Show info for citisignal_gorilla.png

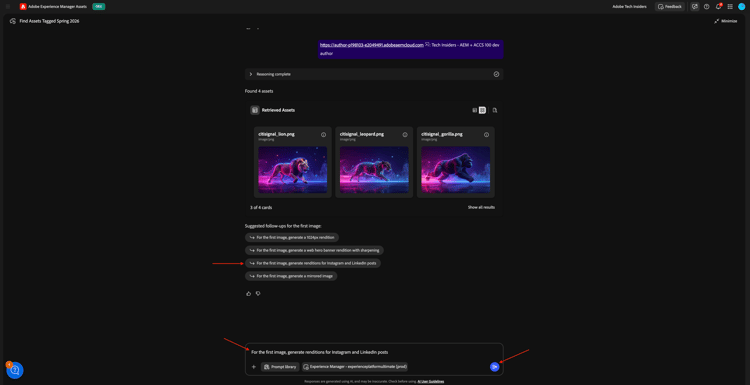[x=486, y=135]
